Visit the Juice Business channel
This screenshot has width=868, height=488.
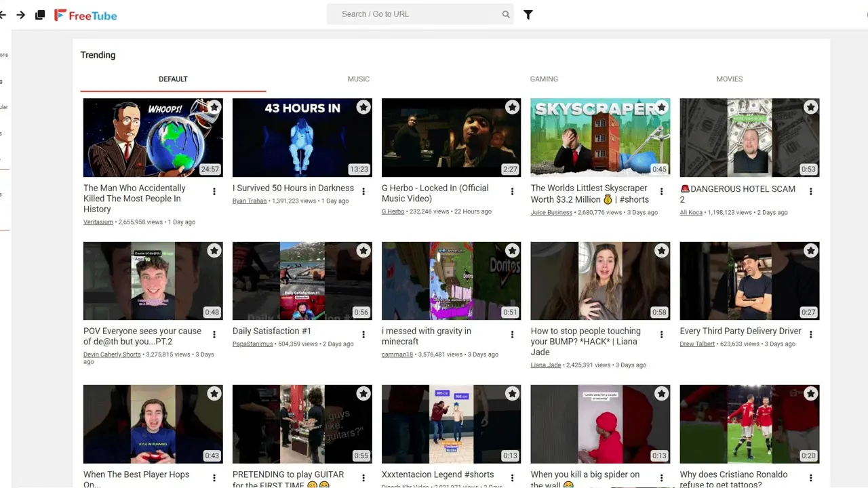551,213
